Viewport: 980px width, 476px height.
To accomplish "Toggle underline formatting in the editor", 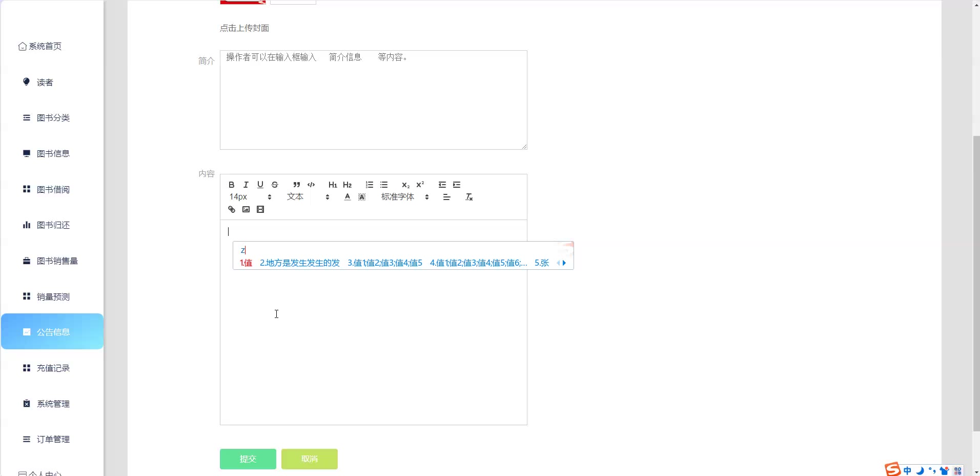I will tap(260, 185).
